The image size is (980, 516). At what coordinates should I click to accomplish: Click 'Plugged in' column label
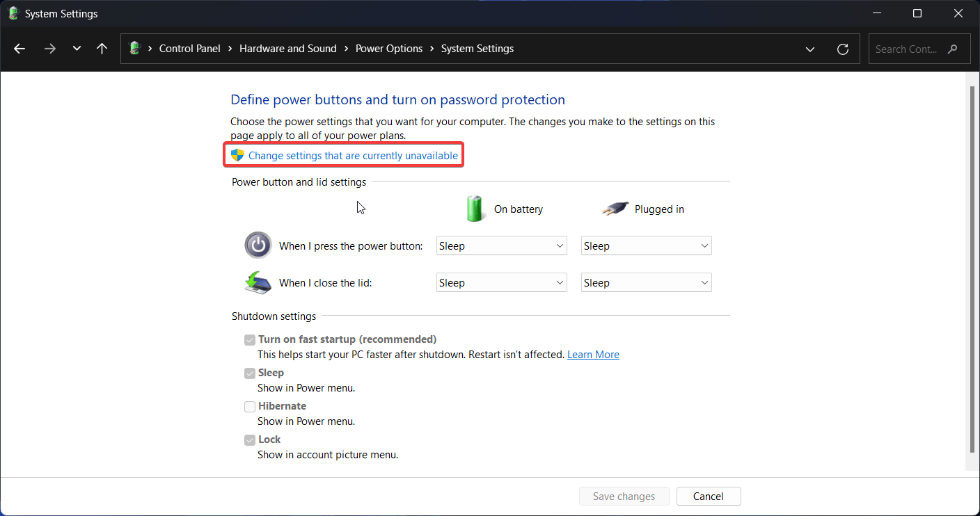pos(659,209)
